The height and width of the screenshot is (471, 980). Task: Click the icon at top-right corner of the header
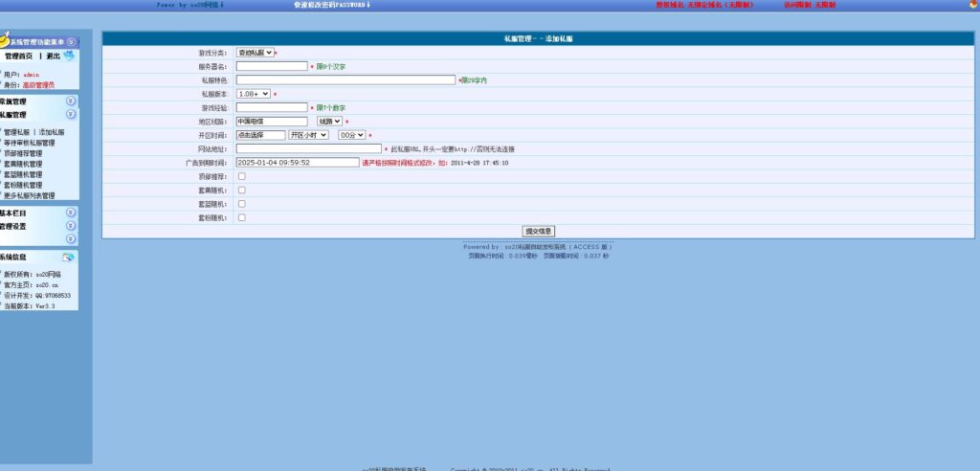pos(973,5)
